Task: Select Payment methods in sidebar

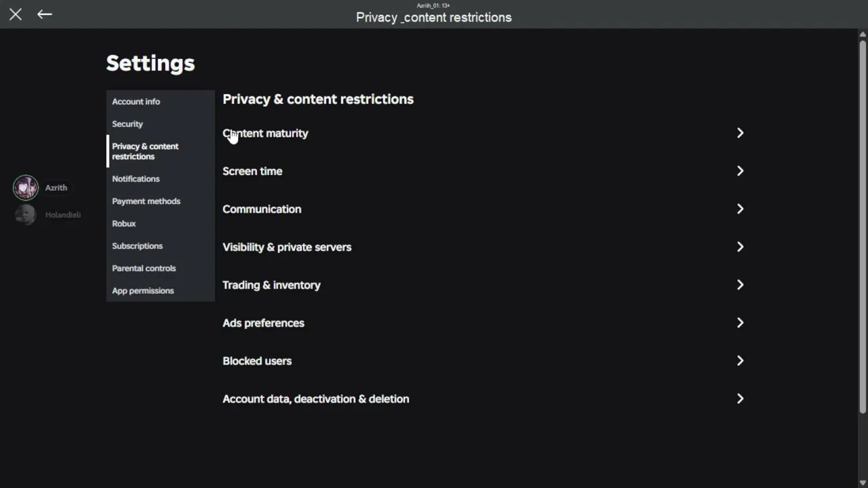Action: tap(146, 201)
